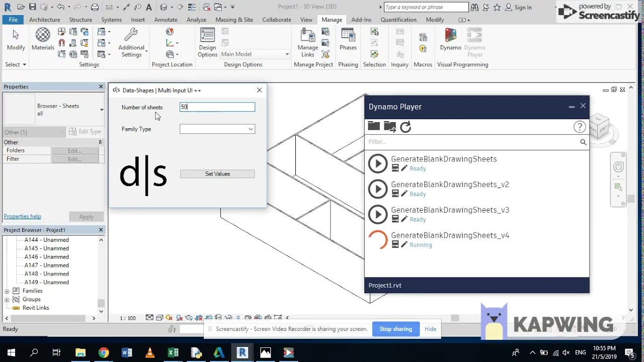Viewport: 644px width, 362px height.
Task: Click the Set Values button
Action: click(217, 174)
